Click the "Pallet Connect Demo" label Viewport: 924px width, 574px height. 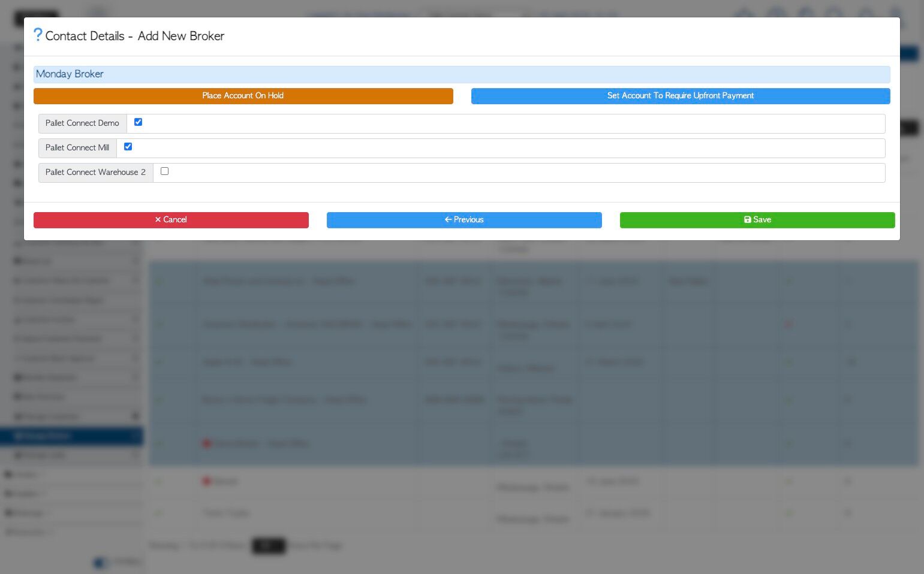click(x=82, y=123)
